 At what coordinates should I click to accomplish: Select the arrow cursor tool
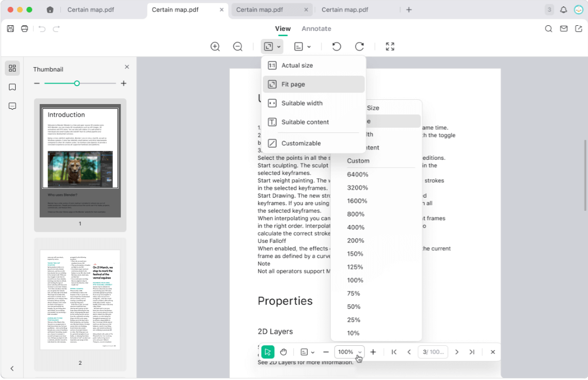coord(268,352)
